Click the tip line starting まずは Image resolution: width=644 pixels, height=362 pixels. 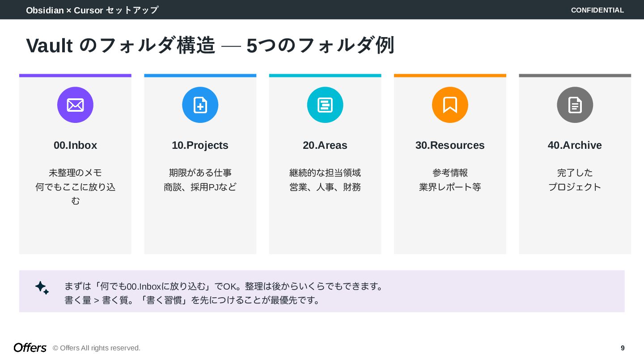click(x=225, y=286)
